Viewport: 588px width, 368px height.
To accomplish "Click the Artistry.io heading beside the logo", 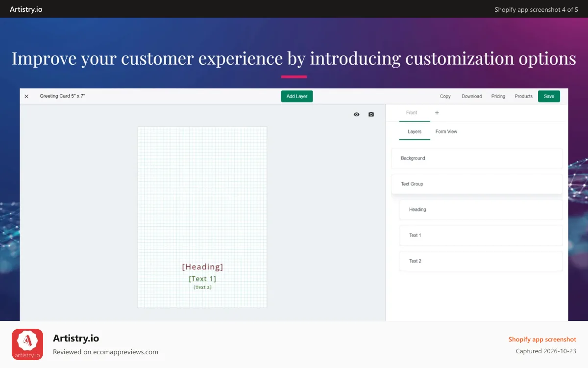I will (x=76, y=338).
